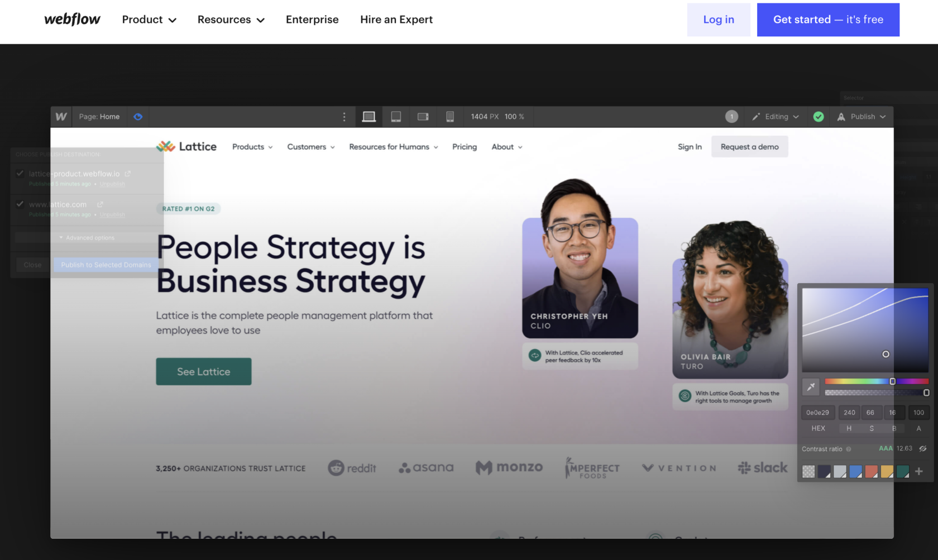Viewport: 938px width, 560px height.
Task: Expand the Resources menu
Action: pyautogui.click(x=231, y=20)
